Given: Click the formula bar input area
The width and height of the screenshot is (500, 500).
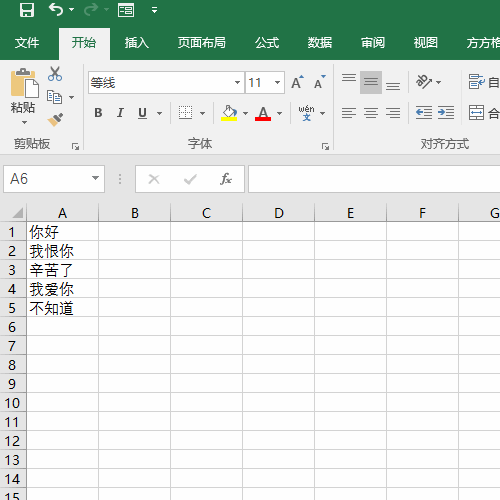Looking at the screenshot, I should 374,179.
